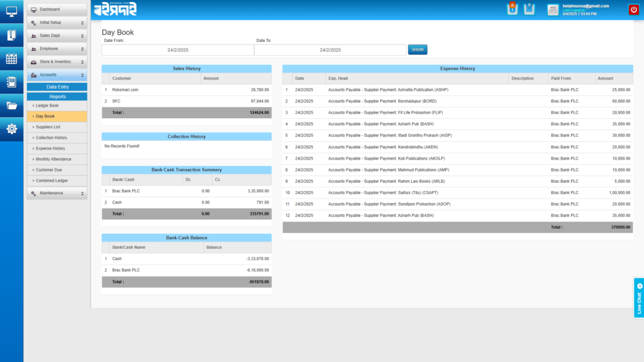Click the SHOW button to run the report
The height and width of the screenshot is (362, 644).
417,48
